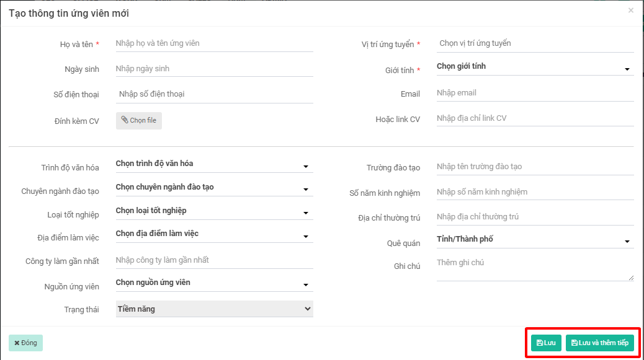The width and height of the screenshot is (644, 360).
Task: Click the Số điện thoại field
Action: click(214, 94)
